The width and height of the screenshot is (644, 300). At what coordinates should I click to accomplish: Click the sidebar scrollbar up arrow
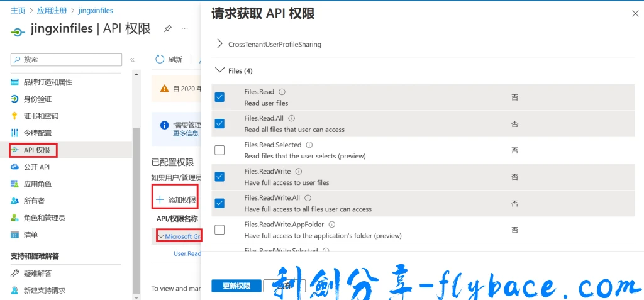(x=136, y=74)
